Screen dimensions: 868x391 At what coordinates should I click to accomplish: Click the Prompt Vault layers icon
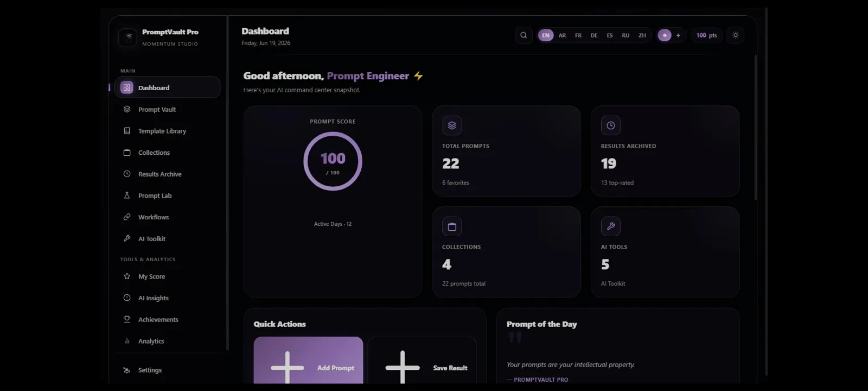(x=127, y=109)
